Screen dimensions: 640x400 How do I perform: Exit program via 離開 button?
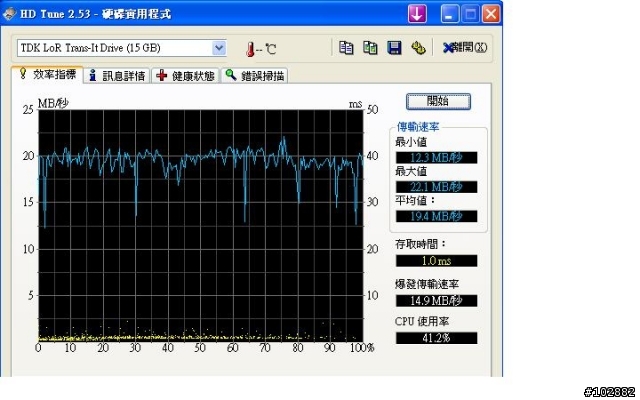[465, 48]
